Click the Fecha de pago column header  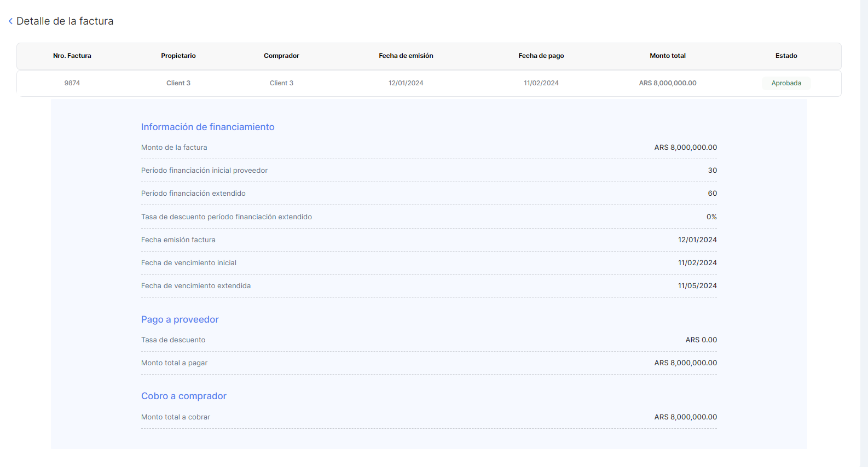pos(541,56)
